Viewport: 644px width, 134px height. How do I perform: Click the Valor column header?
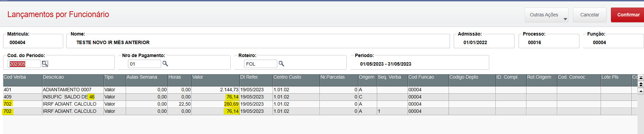click(x=215, y=80)
